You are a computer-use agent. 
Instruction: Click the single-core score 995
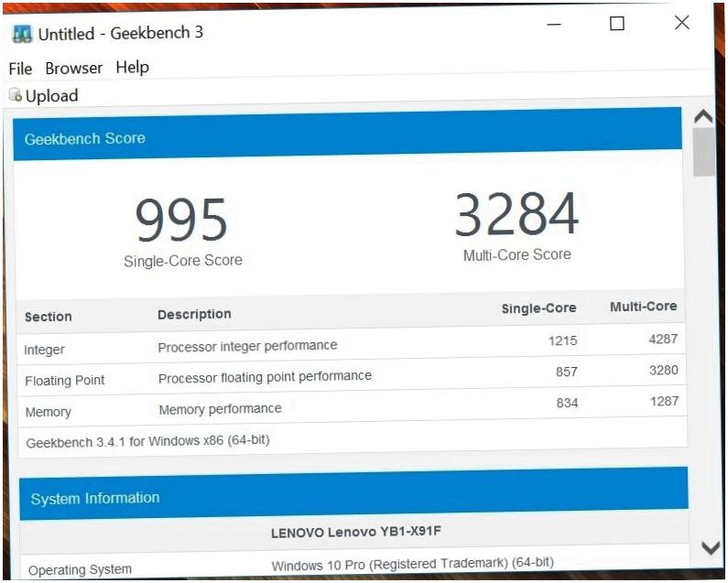coord(181,220)
